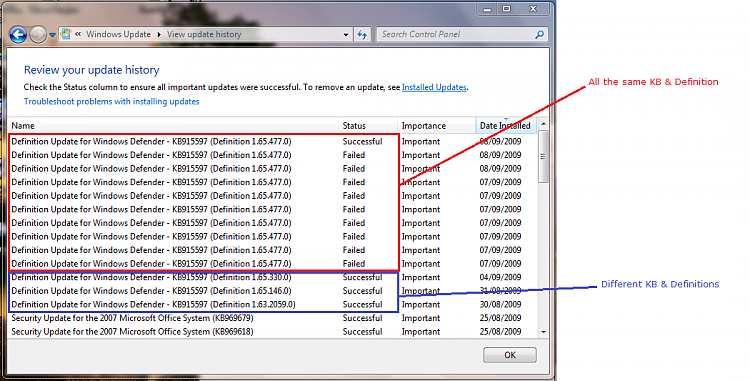Screen dimensions: 750x381
Task: Sort list by Name column header
Action: [173, 126]
